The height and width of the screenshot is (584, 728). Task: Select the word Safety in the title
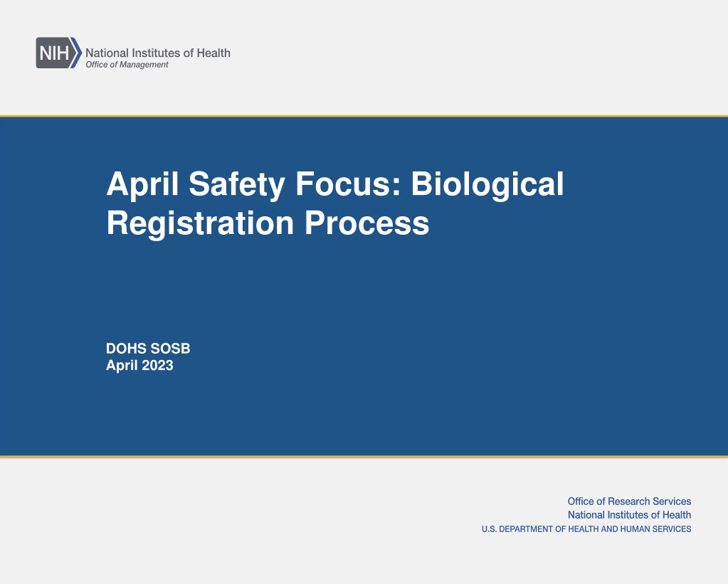pos(237,184)
